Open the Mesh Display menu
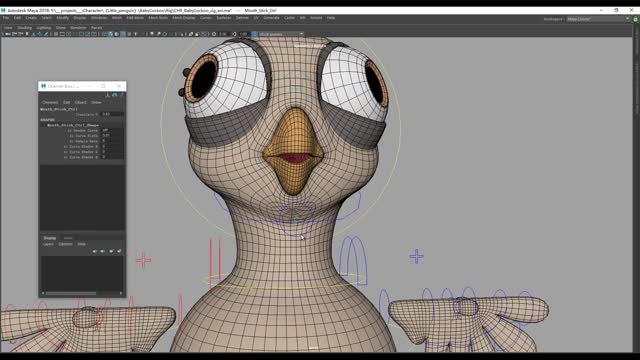Viewport: 640px width, 360px height. [x=184, y=18]
